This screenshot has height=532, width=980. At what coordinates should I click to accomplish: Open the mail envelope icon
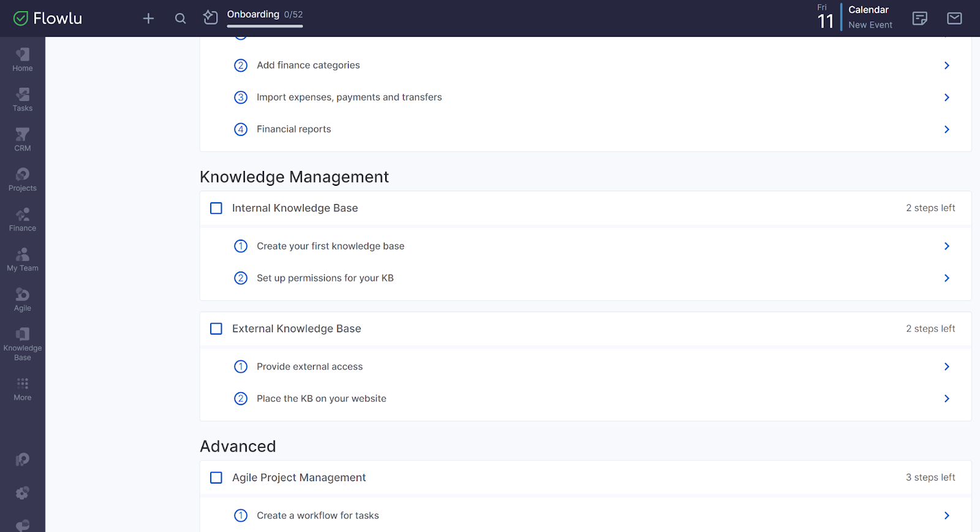954,18
